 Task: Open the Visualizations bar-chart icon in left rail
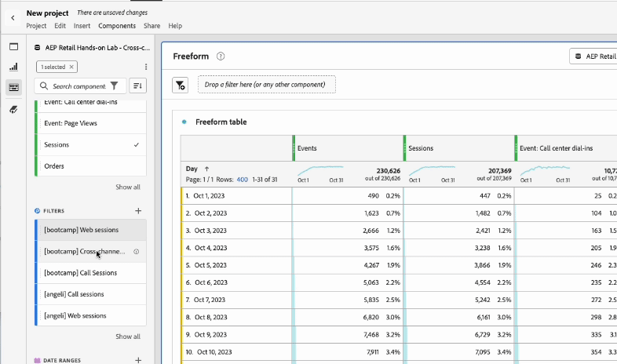[14, 67]
